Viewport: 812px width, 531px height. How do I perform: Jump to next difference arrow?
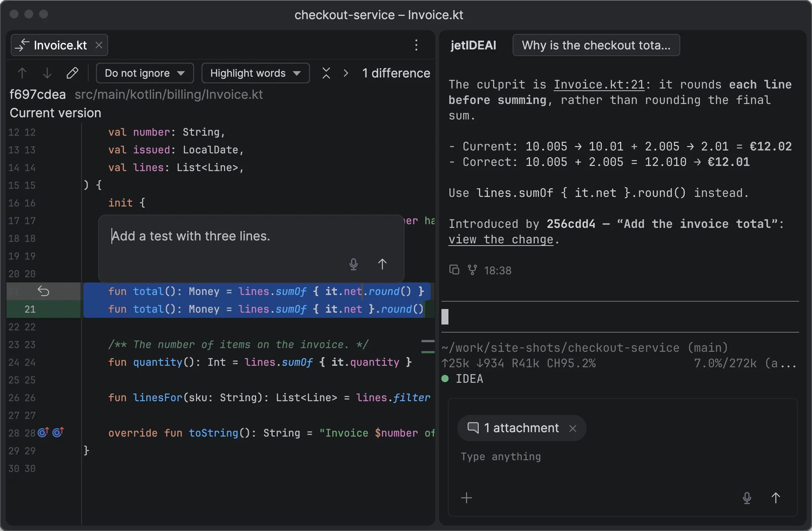coord(47,73)
